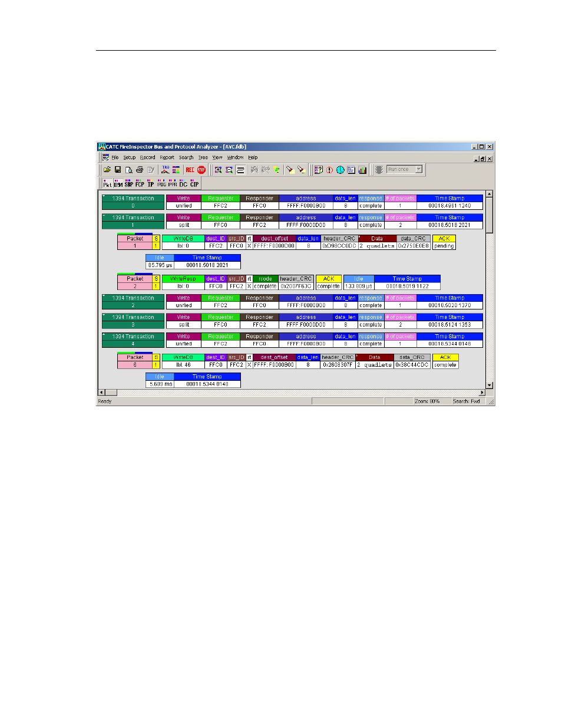
Task: Open the Report menu
Action: 167,157
